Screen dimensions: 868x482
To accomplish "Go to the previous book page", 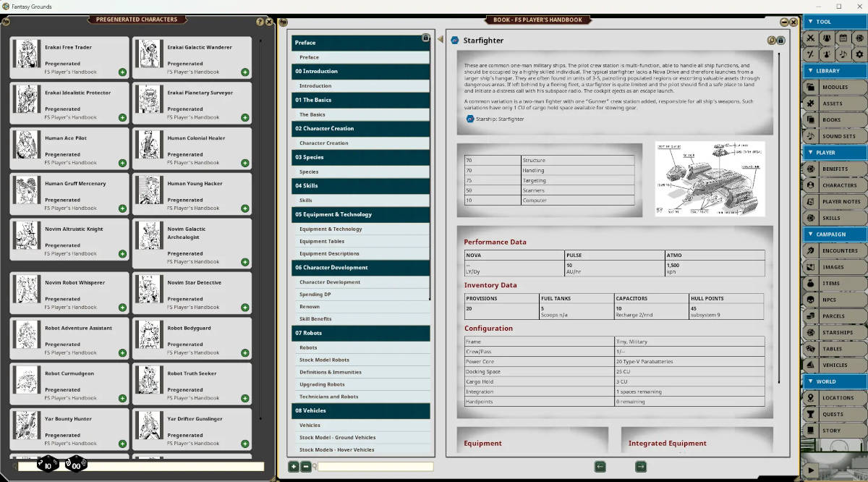I will [x=600, y=467].
